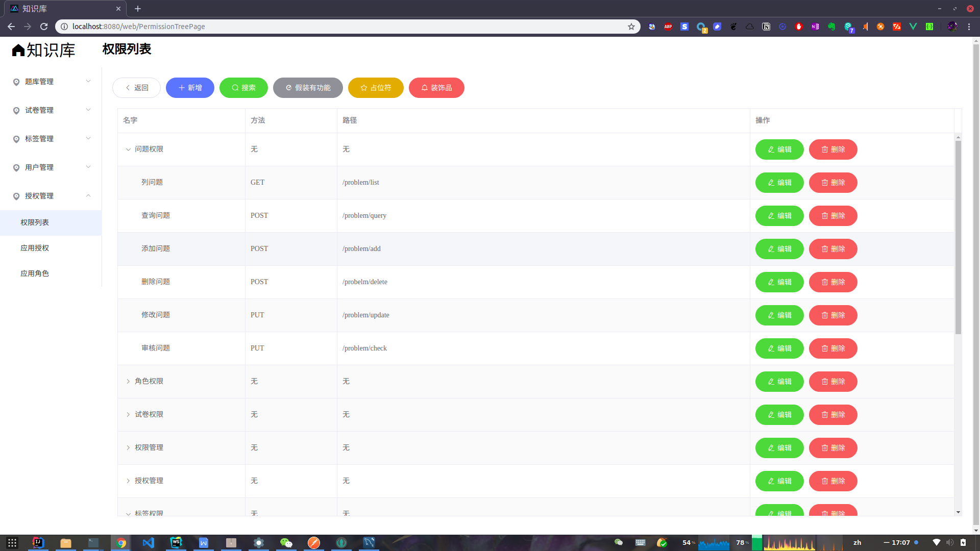Open the 应用角色 menu item
Screen dimensions: 980x551
click(35, 273)
